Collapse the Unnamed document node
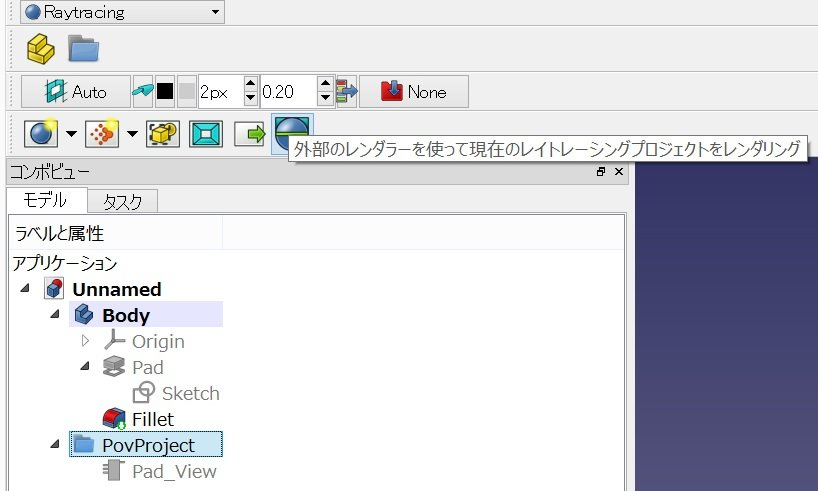This screenshot has height=491, width=818. [x=25, y=289]
